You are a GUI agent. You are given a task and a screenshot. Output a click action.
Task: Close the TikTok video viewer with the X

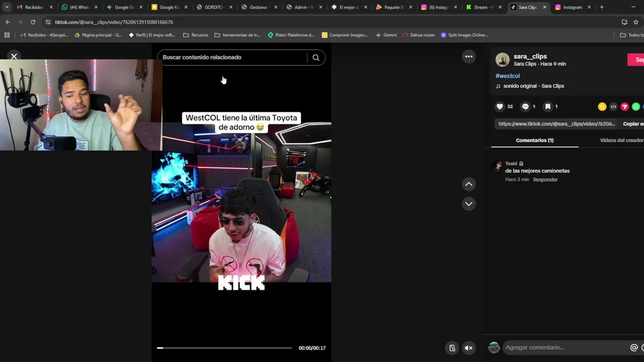click(x=14, y=56)
